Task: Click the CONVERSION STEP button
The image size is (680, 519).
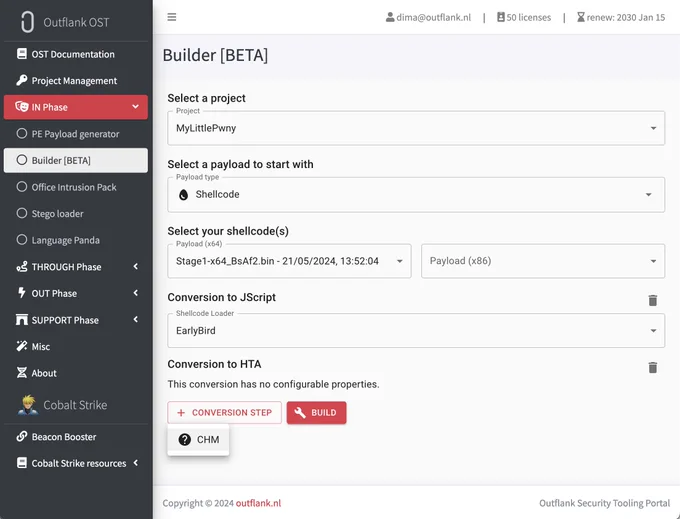Action: pos(224,412)
